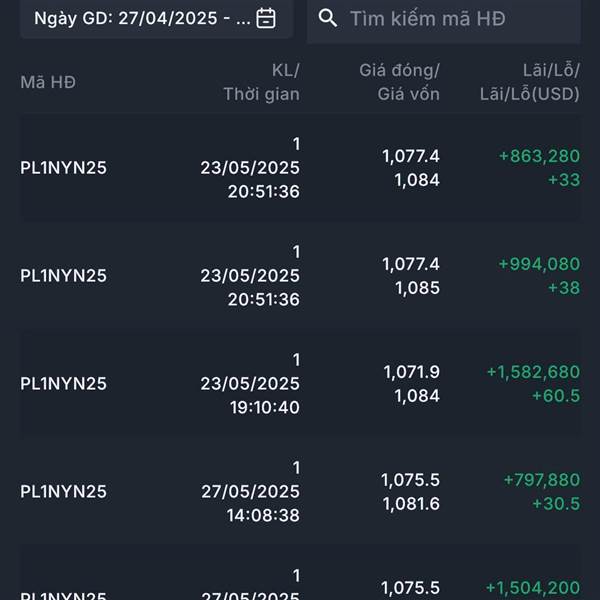Open the 'Ngày GD: 27/04/2025' date range picker

(x=157, y=18)
